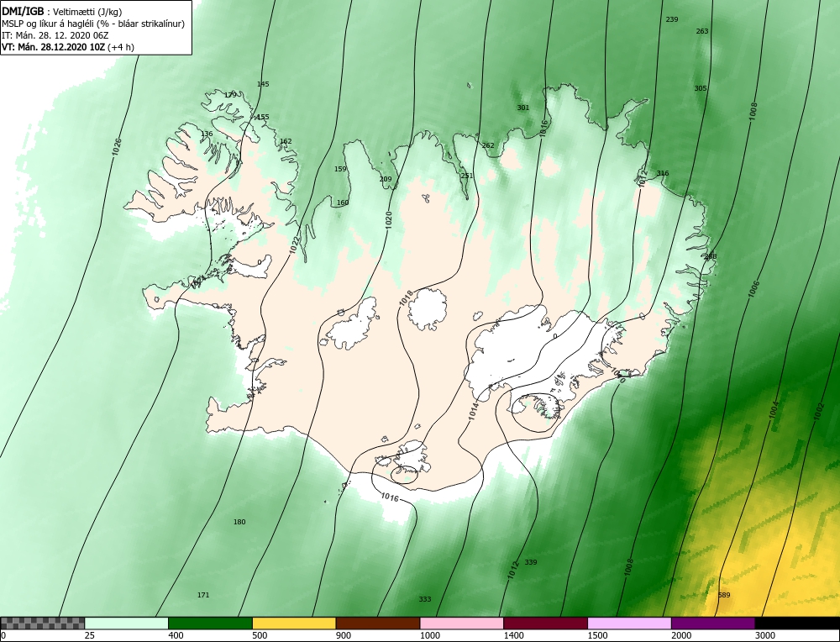This screenshot has height=642, width=840.
Task: Click the black legend swatch above 3000
Action: [798, 624]
